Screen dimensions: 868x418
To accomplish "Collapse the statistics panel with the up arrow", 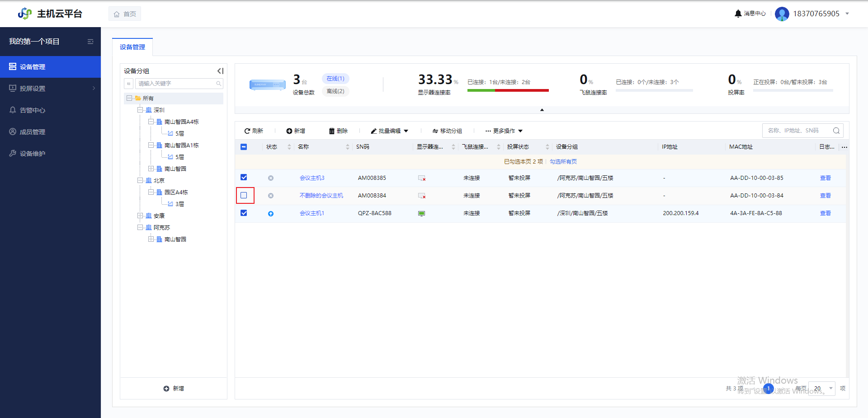I will 542,110.
